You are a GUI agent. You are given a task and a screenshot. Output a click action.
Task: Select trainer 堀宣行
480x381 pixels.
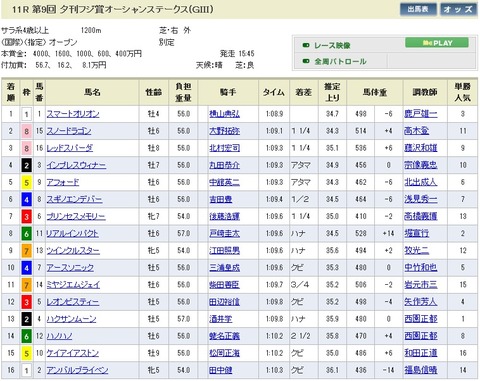[x=417, y=234]
